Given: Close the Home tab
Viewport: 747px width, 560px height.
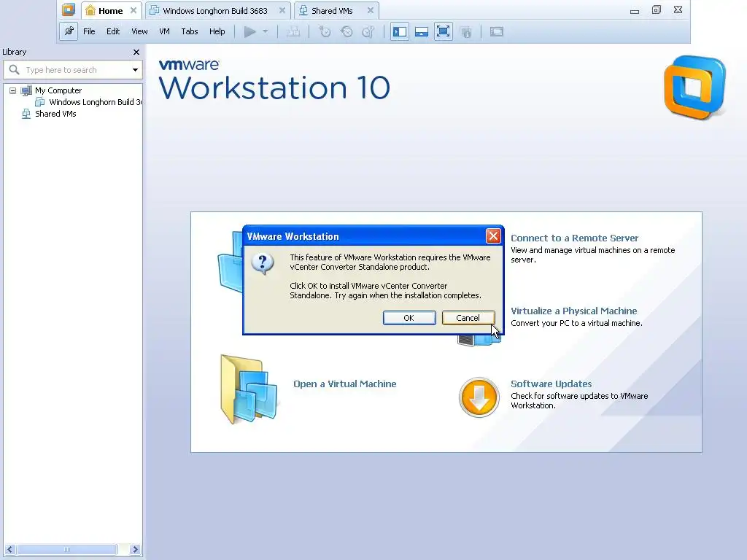Looking at the screenshot, I should 133,10.
